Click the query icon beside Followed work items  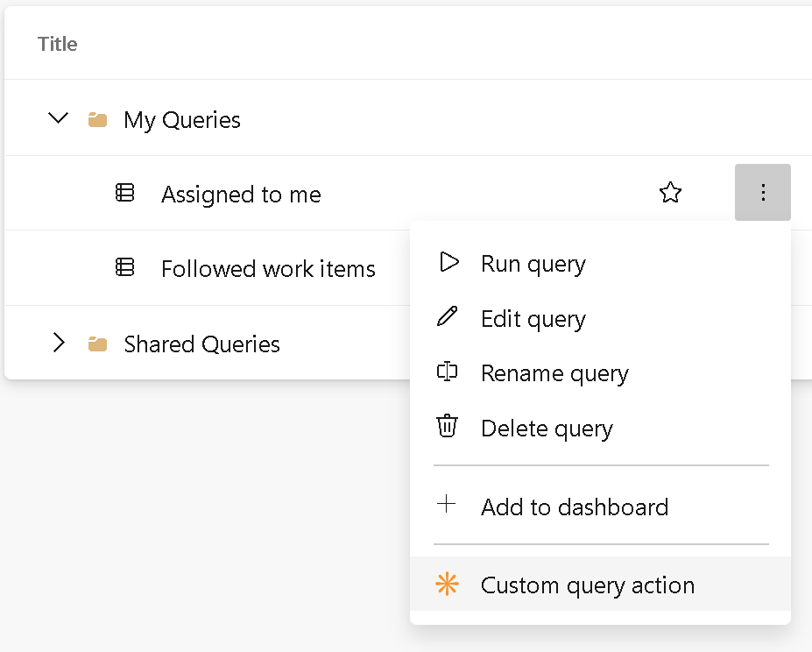click(125, 268)
